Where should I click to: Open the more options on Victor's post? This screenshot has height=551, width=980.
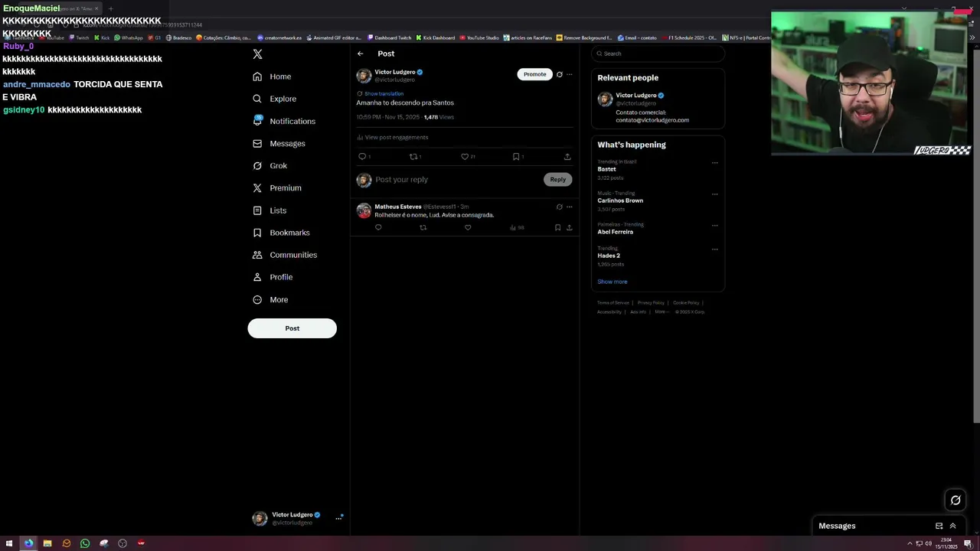569,74
